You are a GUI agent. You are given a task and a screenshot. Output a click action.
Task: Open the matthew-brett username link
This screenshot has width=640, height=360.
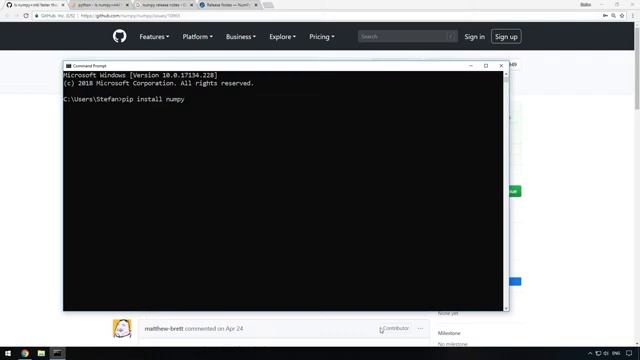164,329
